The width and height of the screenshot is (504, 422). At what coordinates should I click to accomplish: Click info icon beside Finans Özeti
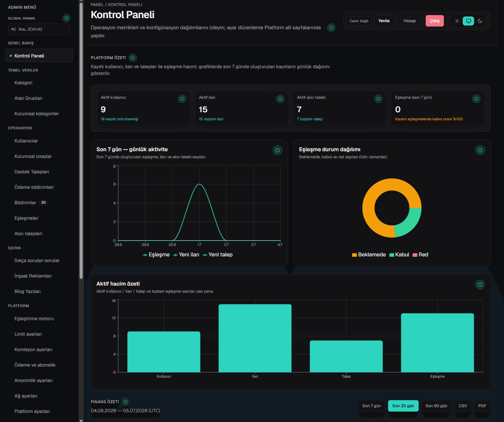(x=126, y=402)
